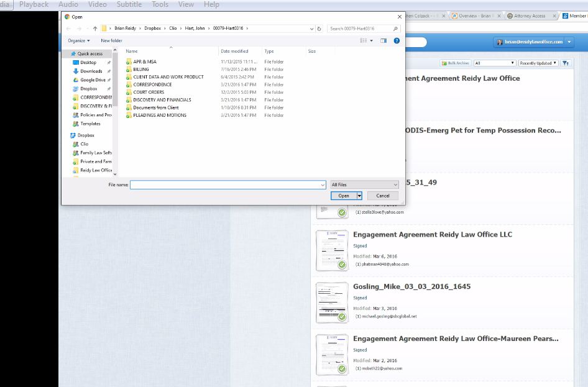The width and height of the screenshot is (588, 387).
Task: Select the PLEADINGS AND MOTIONS folder
Action: tap(159, 115)
